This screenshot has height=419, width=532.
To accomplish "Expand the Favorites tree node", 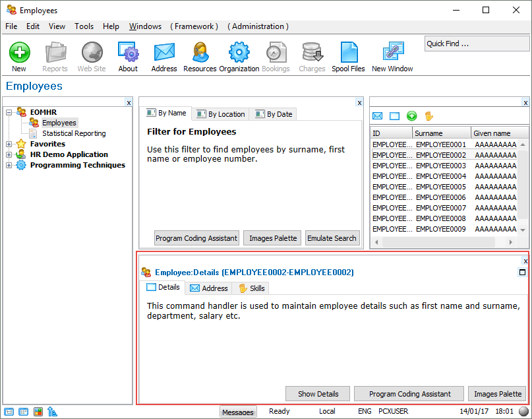I will (x=9, y=144).
